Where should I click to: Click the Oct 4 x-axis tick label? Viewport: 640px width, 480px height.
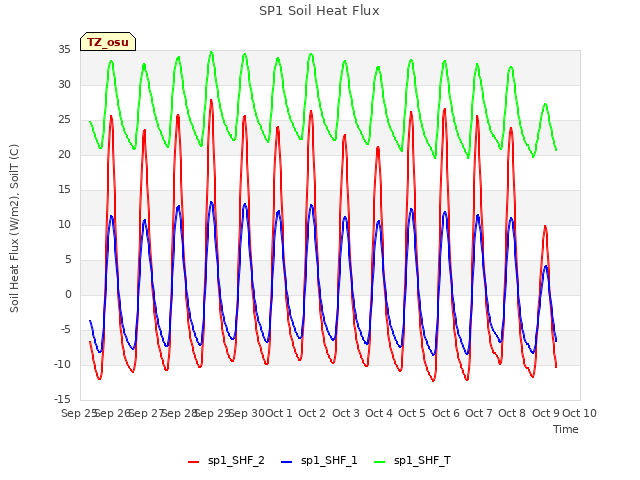point(379,413)
